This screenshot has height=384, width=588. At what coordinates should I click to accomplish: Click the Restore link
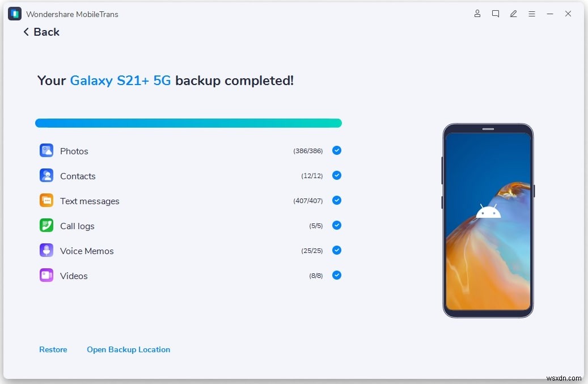tap(53, 349)
